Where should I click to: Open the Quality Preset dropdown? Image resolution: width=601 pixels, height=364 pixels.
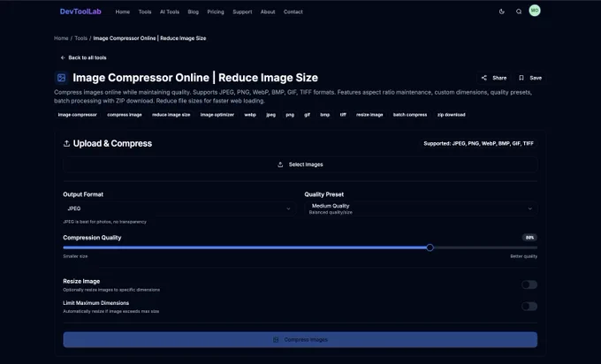point(421,209)
